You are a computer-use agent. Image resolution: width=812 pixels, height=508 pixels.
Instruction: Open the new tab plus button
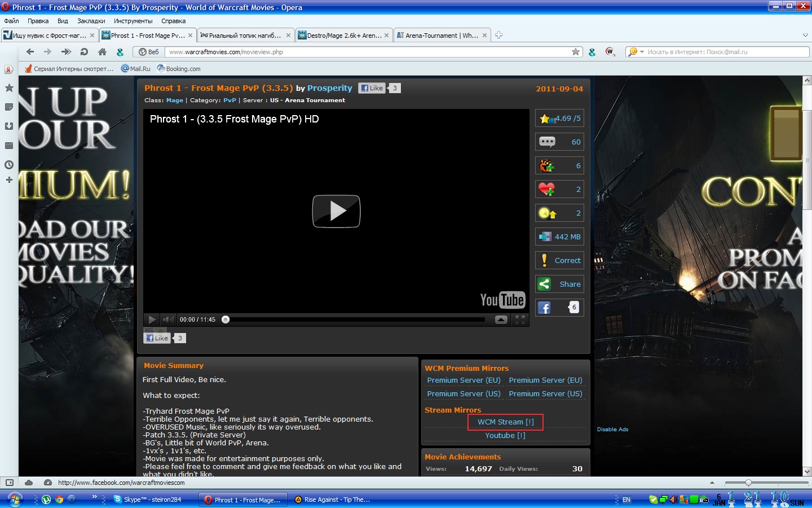(498, 35)
